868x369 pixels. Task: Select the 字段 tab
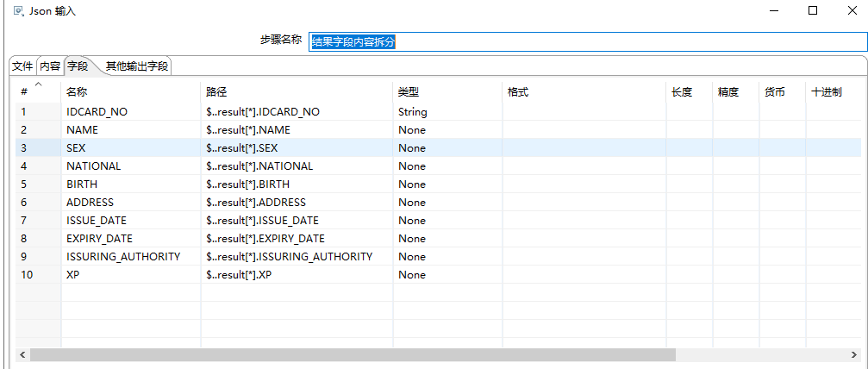click(x=78, y=66)
